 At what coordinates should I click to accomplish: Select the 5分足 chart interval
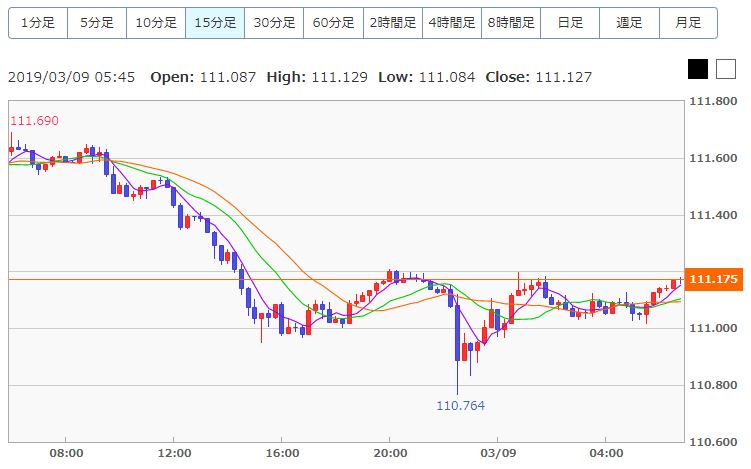tap(97, 22)
